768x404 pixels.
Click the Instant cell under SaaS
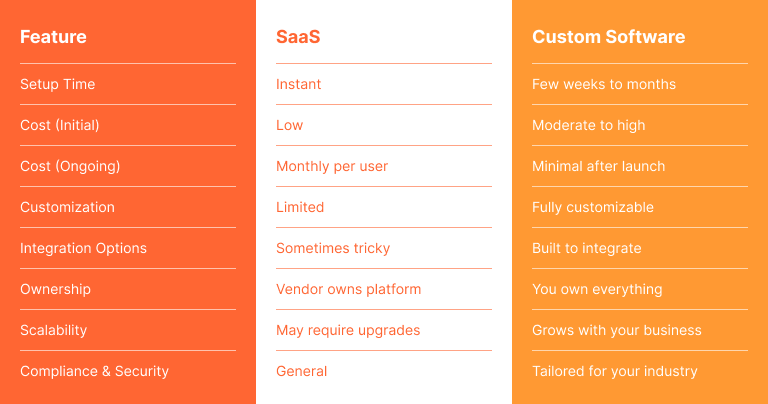(x=298, y=84)
